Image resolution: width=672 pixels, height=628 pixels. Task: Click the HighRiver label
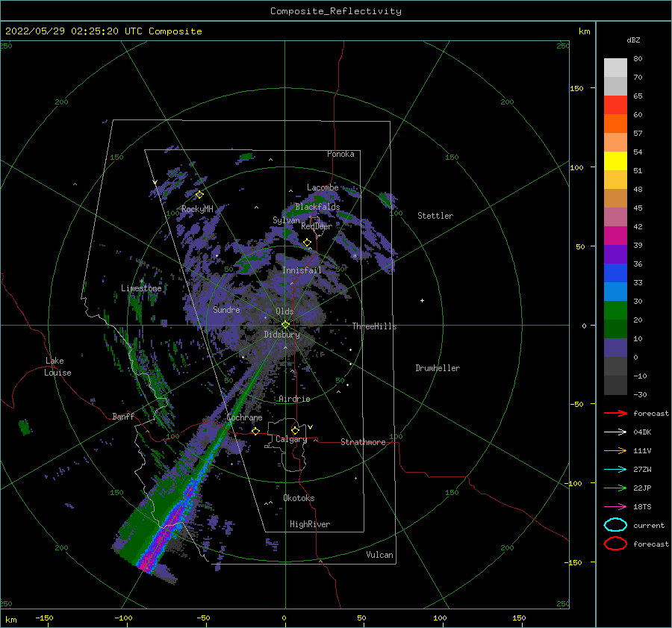tap(310, 524)
